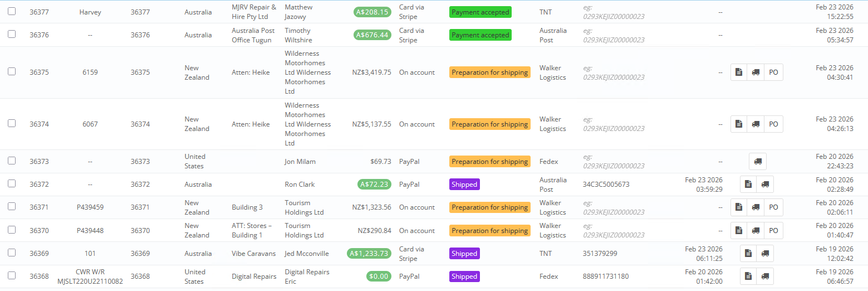Toggle the checkbox for order 36371
This screenshot has width=868, height=291.
coord(12,206)
